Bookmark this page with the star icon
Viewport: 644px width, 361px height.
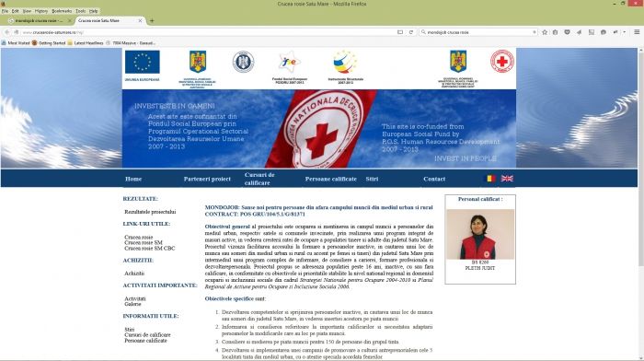pos(545,32)
